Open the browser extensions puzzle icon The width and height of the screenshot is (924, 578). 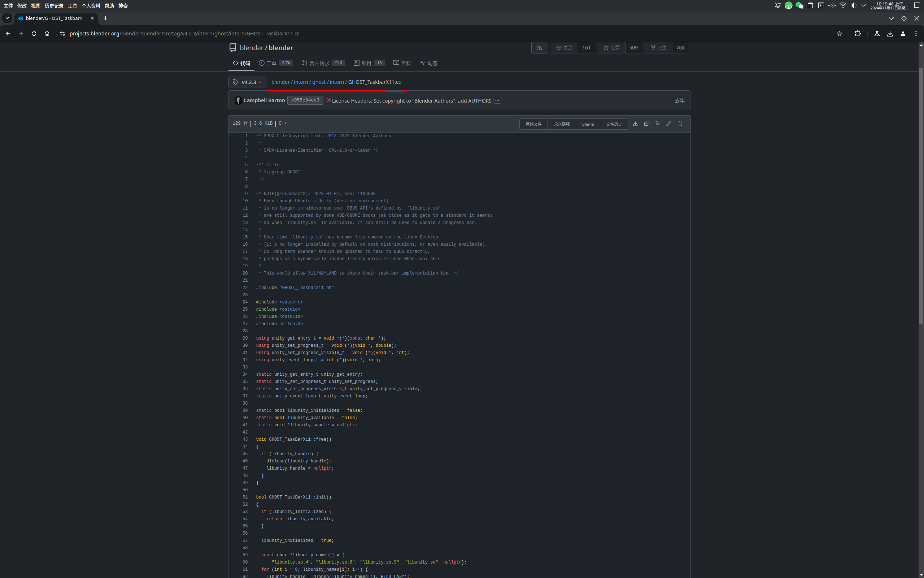(x=858, y=34)
